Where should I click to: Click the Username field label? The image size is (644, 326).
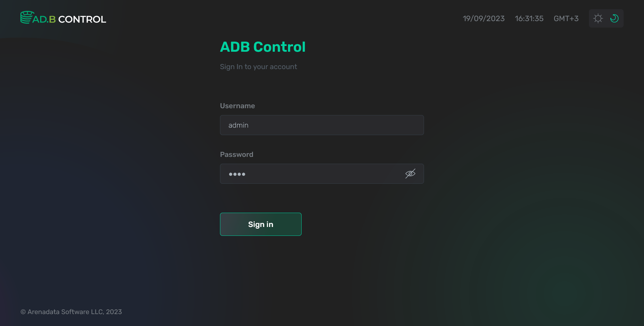coord(237,106)
